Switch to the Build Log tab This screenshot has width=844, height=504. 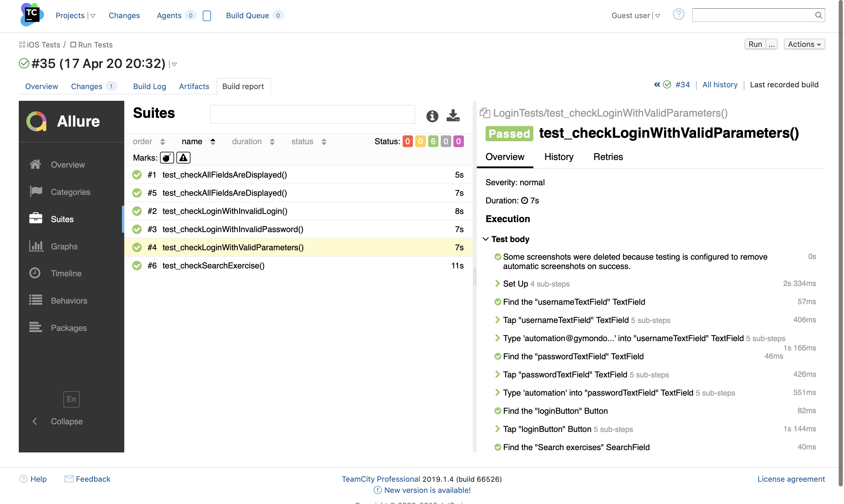(x=149, y=86)
